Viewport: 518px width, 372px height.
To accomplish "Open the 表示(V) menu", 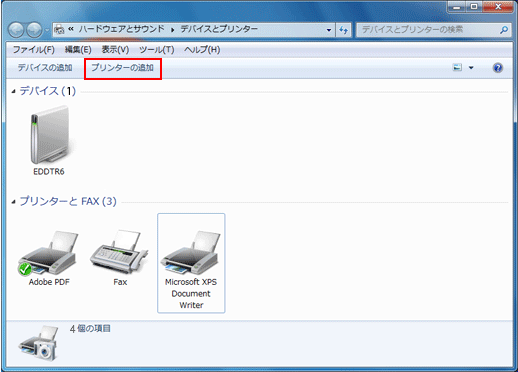I will [x=115, y=50].
